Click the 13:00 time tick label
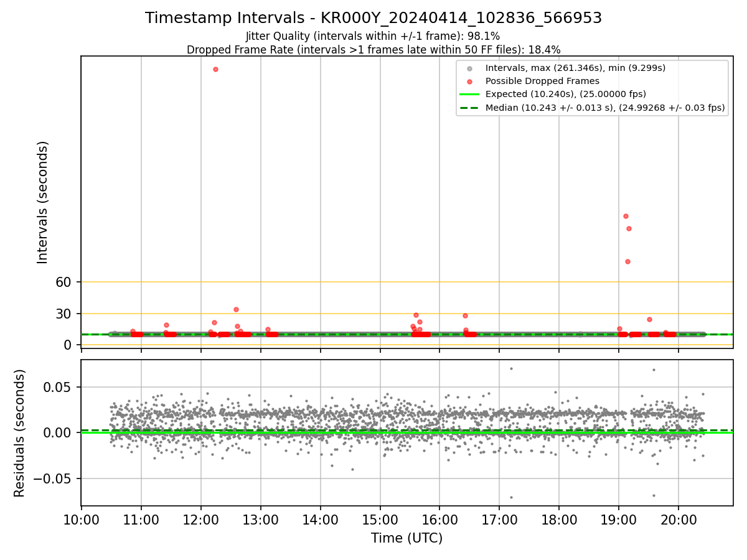The height and width of the screenshot is (560, 747). tap(261, 520)
